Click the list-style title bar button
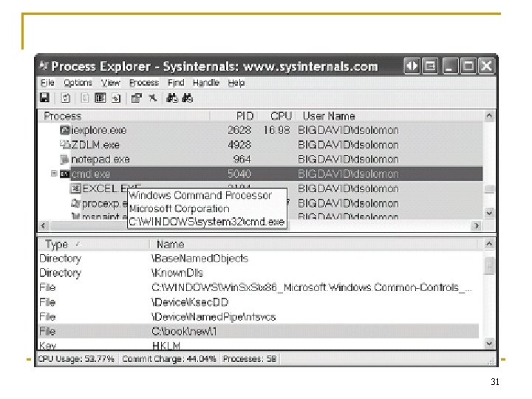Image resolution: width=532 pixels, height=399 pixels. [x=430, y=66]
